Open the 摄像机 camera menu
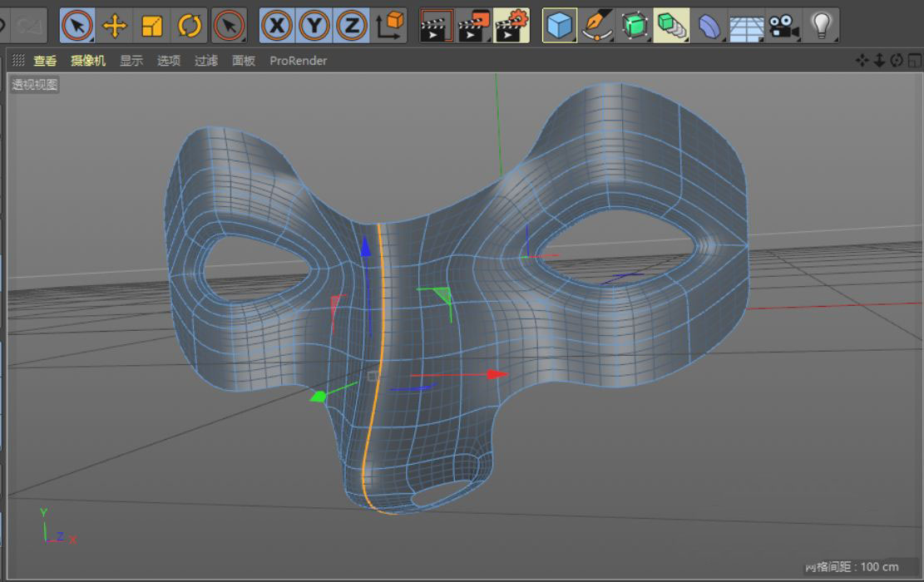 tap(88, 61)
